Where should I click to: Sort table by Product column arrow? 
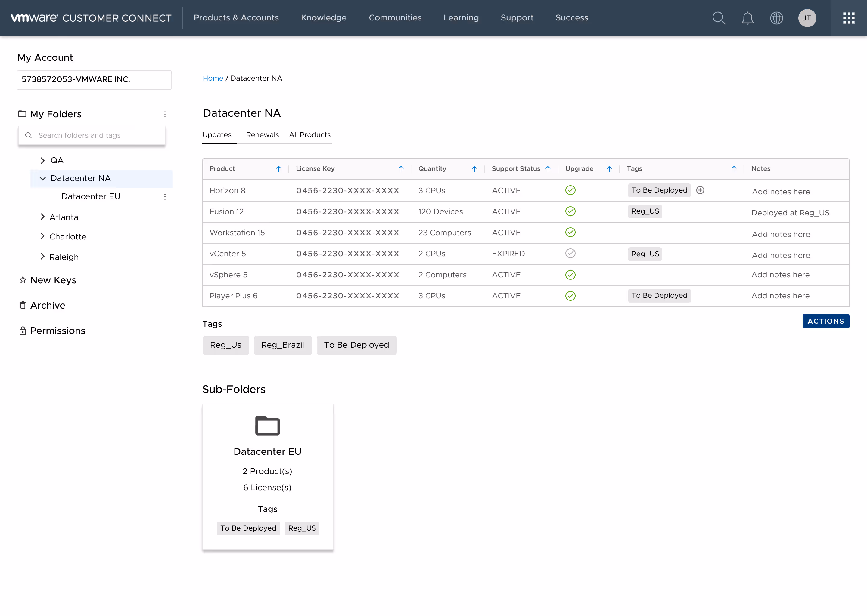pos(279,169)
